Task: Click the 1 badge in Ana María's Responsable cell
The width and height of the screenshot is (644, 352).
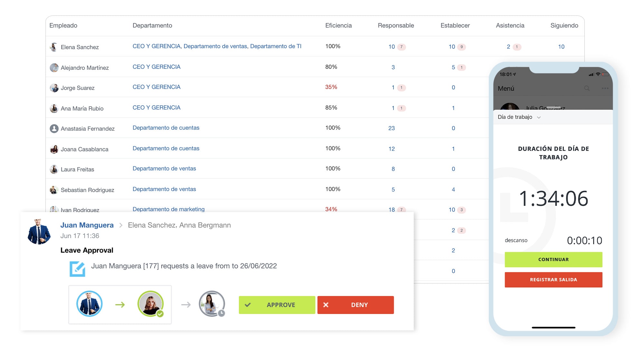Action: tap(401, 108)
